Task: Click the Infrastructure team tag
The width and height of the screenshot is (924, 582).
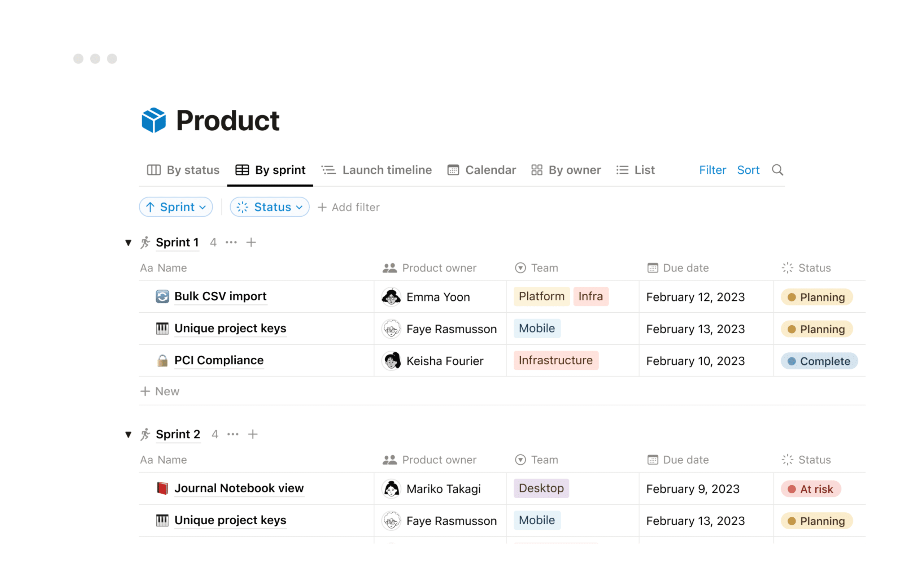Action: click(x=555, y=360)
